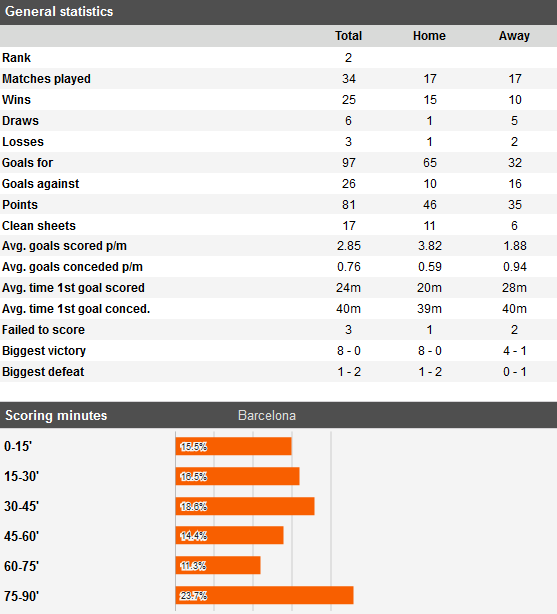Select the Away column header
Screen dimensions: 557x614
click(514, 36)
